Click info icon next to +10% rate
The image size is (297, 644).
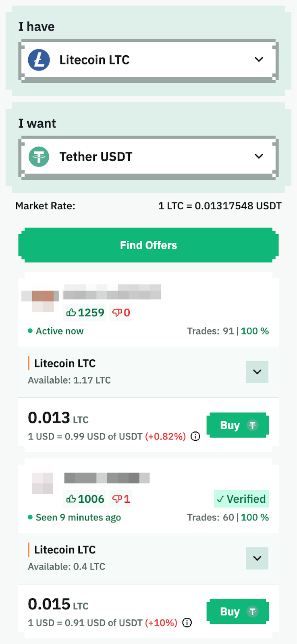[187, 623]
